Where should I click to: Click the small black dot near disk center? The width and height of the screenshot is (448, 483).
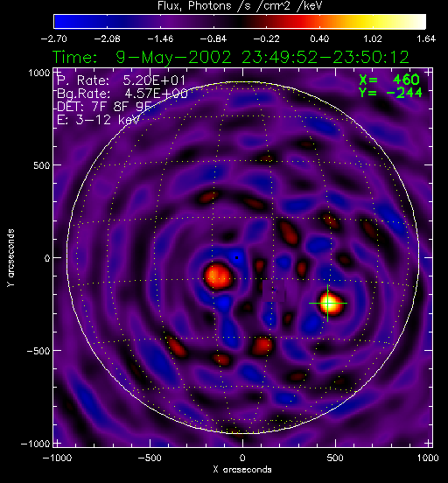[236, 257]
